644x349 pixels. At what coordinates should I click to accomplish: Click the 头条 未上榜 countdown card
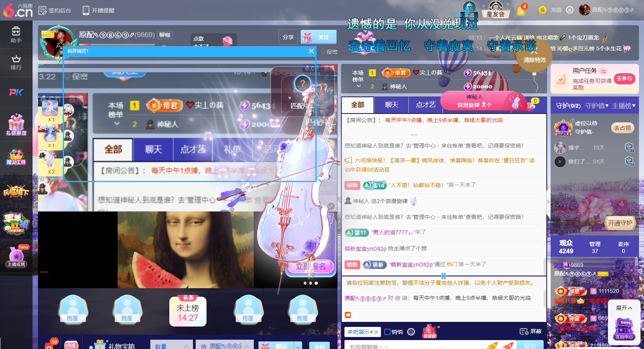pos(188,311)
